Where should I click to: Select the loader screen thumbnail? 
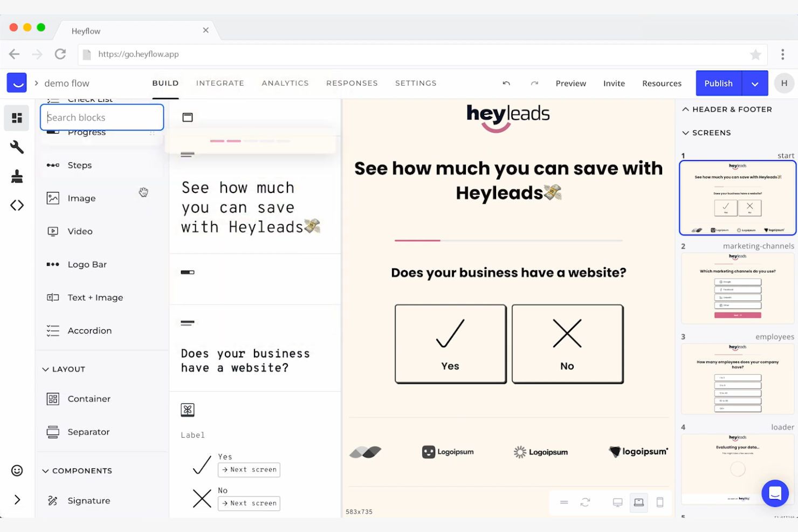738,469
